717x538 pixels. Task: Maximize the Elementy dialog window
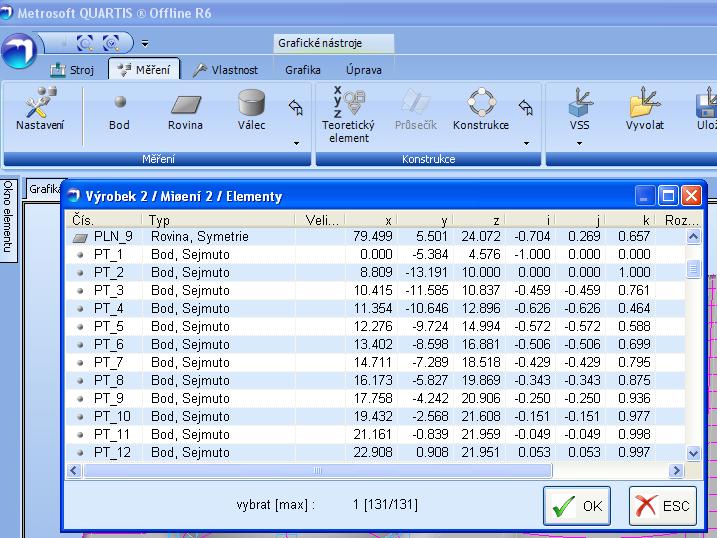[x=668, y=196]
